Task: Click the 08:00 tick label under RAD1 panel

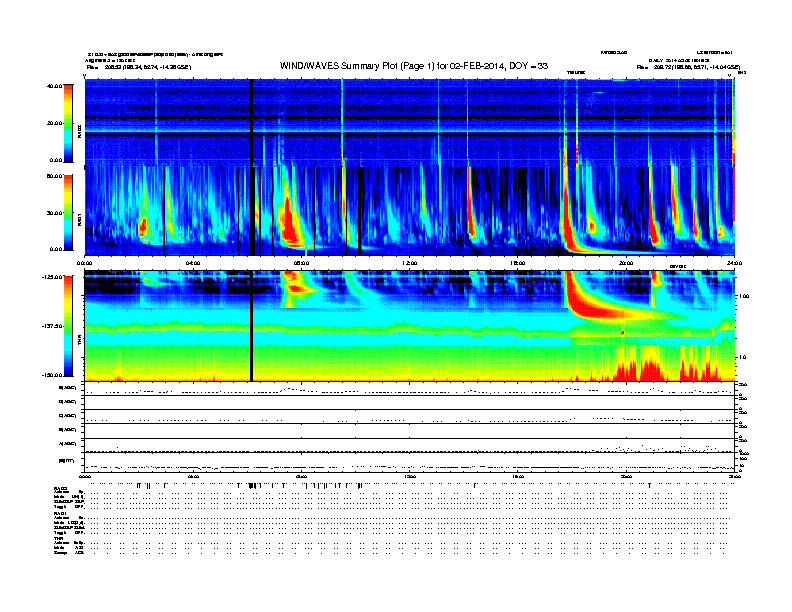Action: tap(301, 263)
